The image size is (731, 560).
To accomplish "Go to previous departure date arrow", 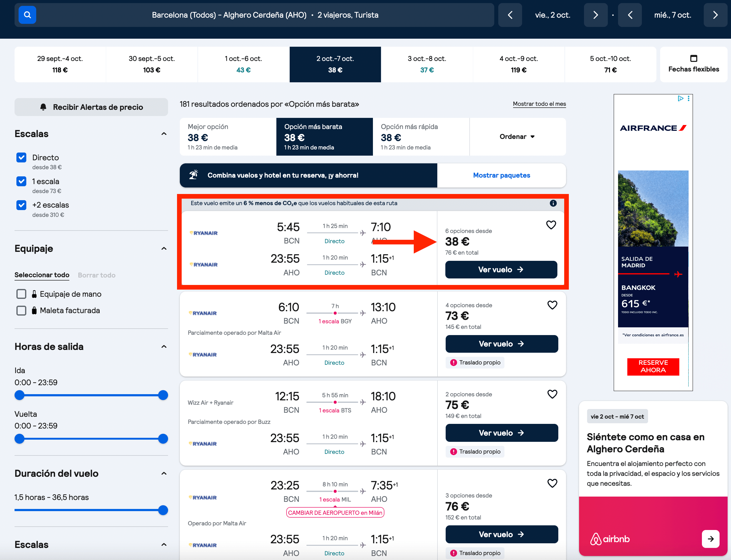I will (x=510, y=15).
